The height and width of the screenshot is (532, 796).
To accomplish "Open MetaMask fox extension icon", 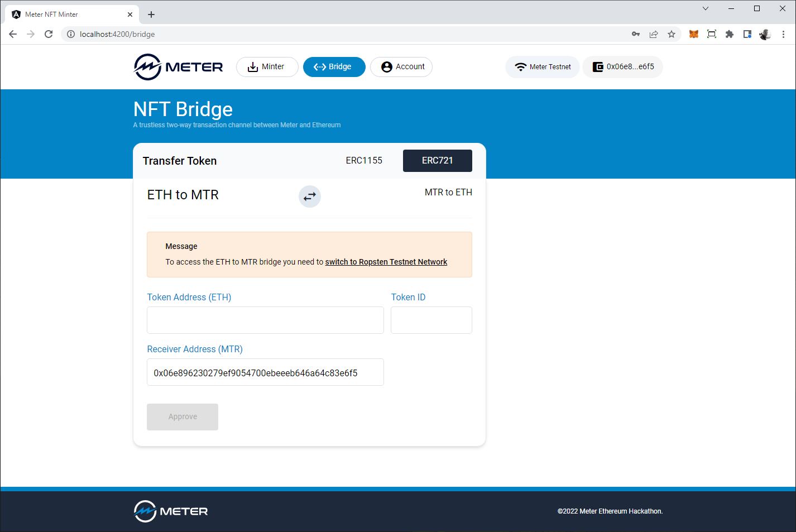I will click(694, 34).
